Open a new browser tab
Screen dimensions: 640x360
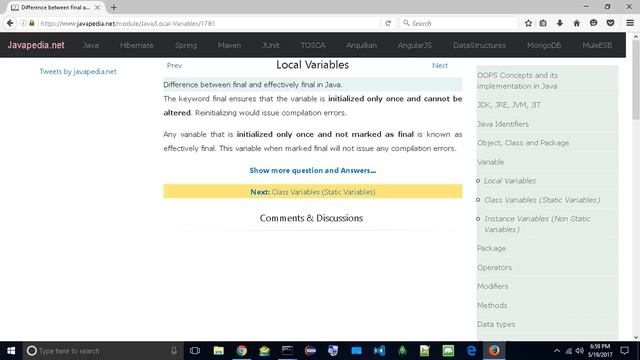(x=113, y=7)
